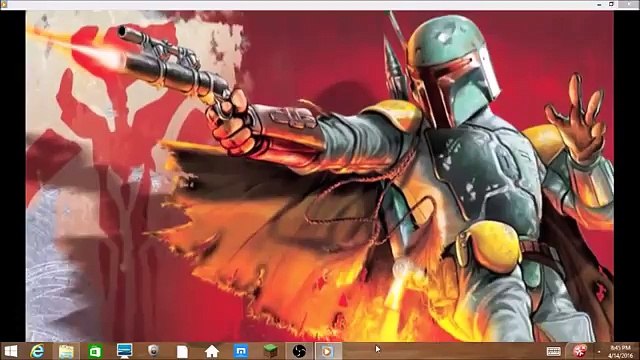Minimize the player window

pos(599,4)
